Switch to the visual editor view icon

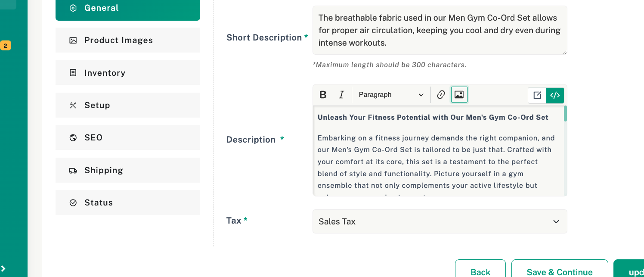coord(537,95)
